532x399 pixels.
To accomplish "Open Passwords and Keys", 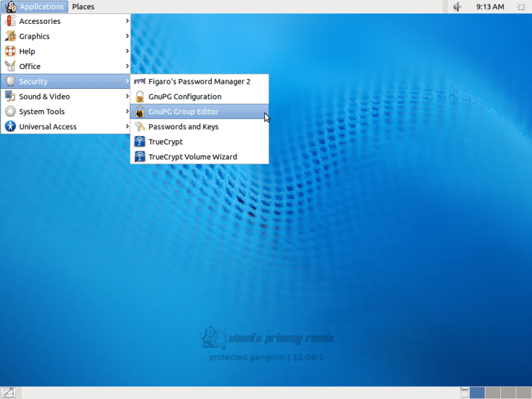I will pyautogui.click(x=199, y=126).
